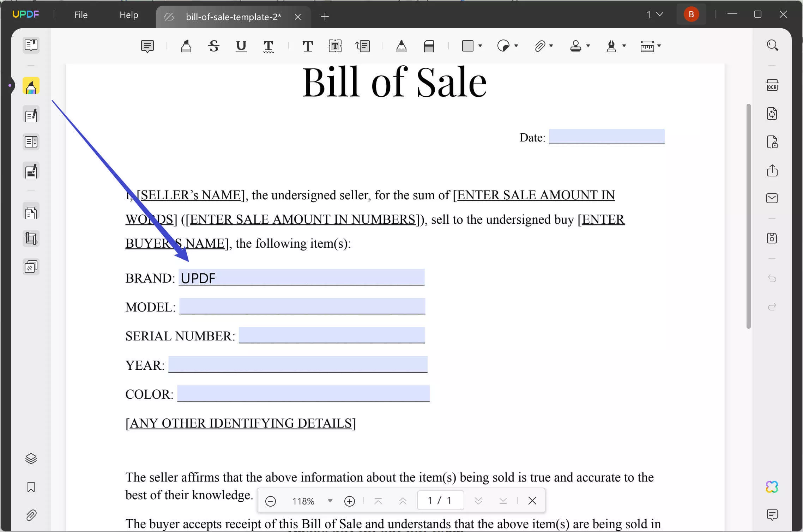Click the page number box showing 1 / 1

tap(440, 500)
